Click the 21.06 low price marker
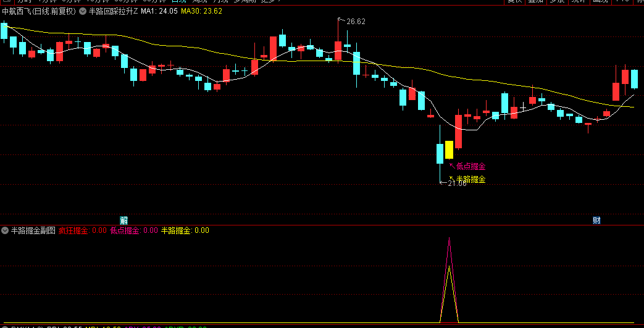This screenshot has height=328, width=644. pos(457,183)
